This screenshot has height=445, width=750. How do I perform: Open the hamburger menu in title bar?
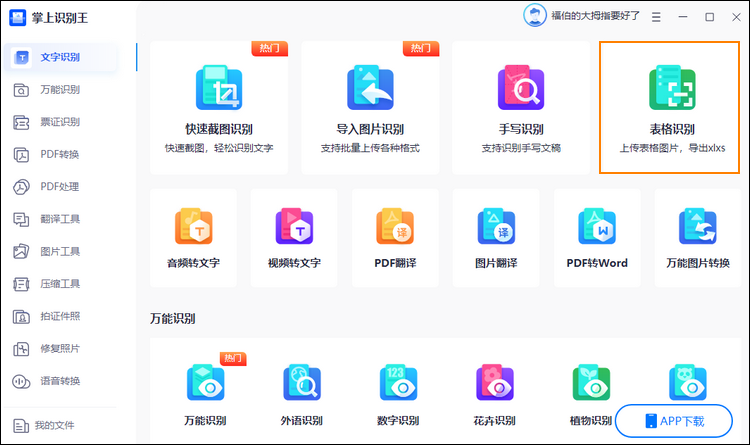pos(656,17)
